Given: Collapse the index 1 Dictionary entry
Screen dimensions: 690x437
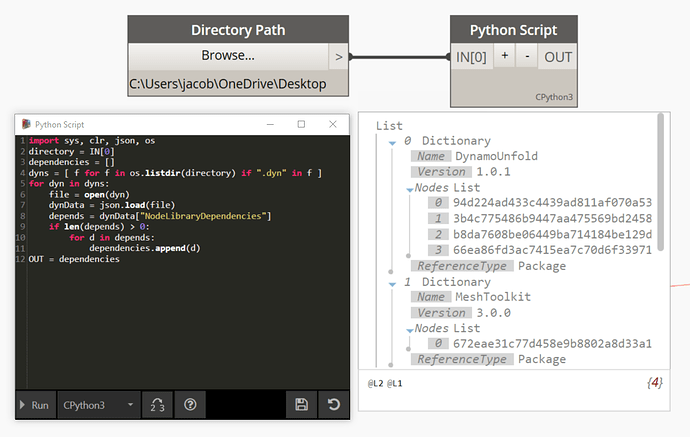Looking at the screenshot, I should [x=392, y=284].
